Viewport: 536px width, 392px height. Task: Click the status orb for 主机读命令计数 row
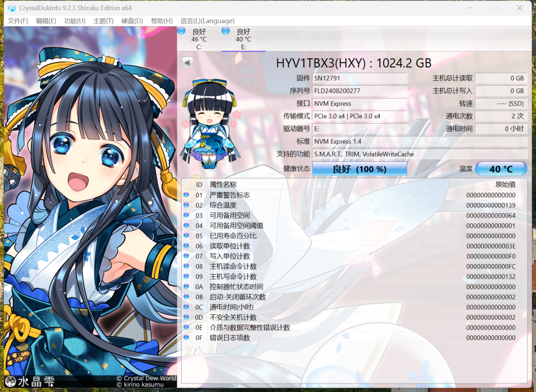coord(187,266)
